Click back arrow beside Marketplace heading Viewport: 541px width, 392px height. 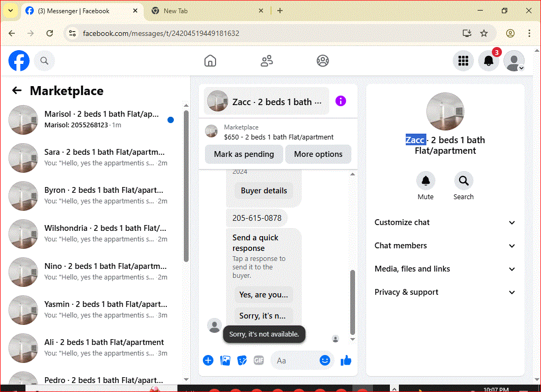coord(16,90)
